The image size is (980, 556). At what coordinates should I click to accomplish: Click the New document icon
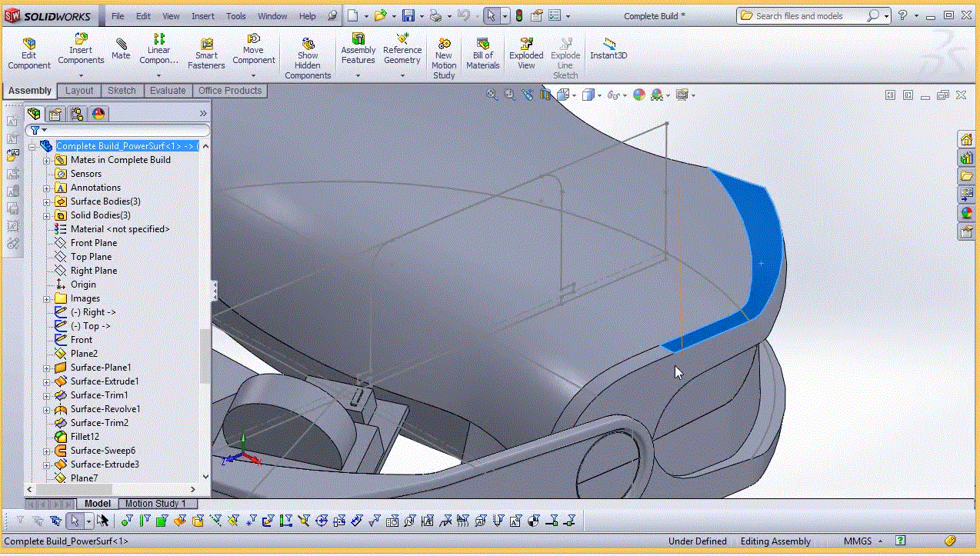coord(352,15)
